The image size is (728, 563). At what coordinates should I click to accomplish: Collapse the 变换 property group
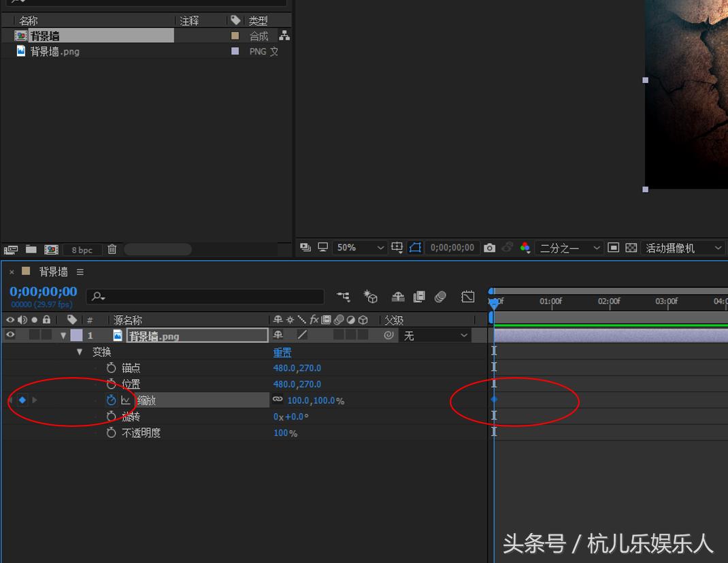pyautogui.click(x=80, y=352)
